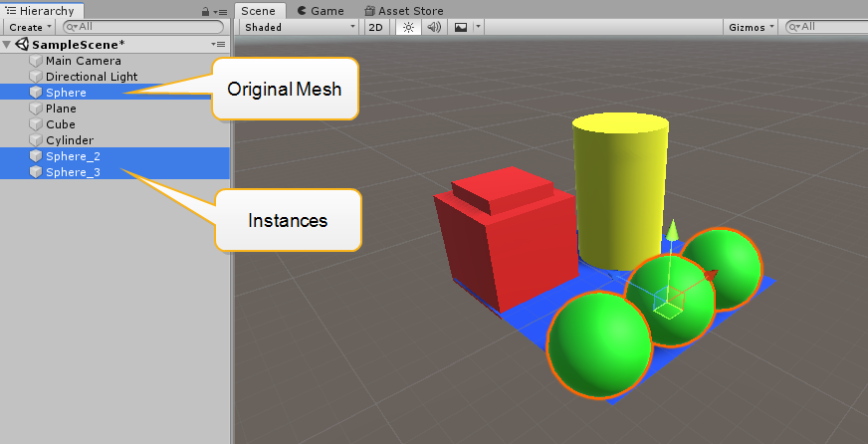The image size is (868, 444).
Task: Open SampleScene context options menu icon
Action: [220, 45]
